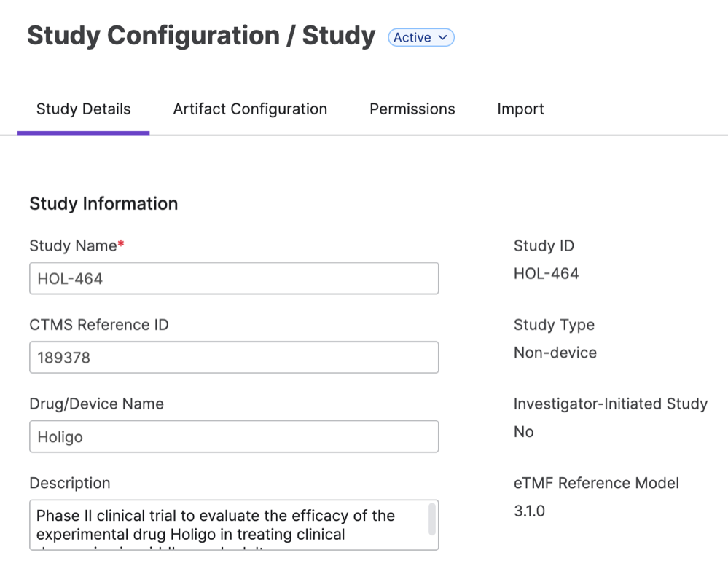Click the CTMS Reference ID label
This screenshot has width=728, height=574.
point(98,325)
